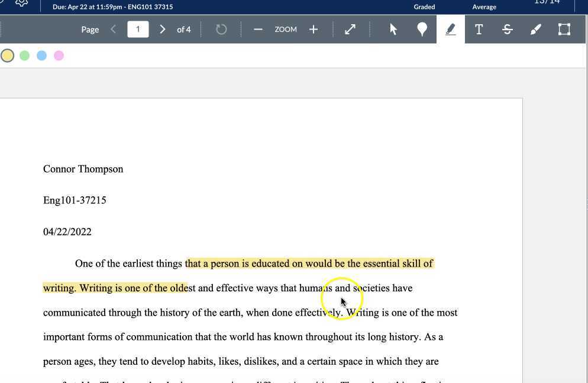Zoom out using the minus button
This screenshot has height=383, width=588.
(x=258, y=29)
